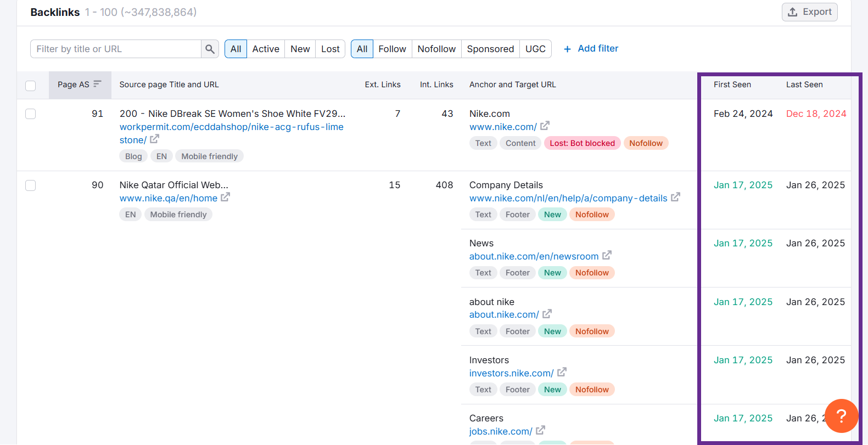Click the Export button

809,12
